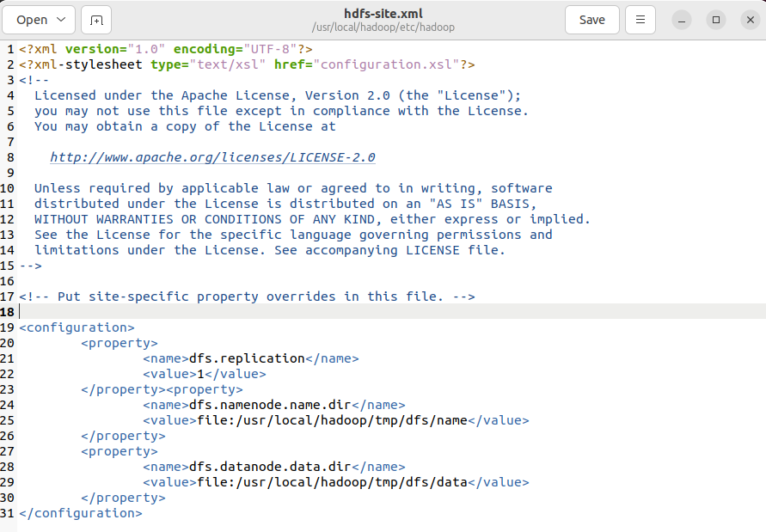Open the hamburger menu
766x532 pixels.
(640, 20)
